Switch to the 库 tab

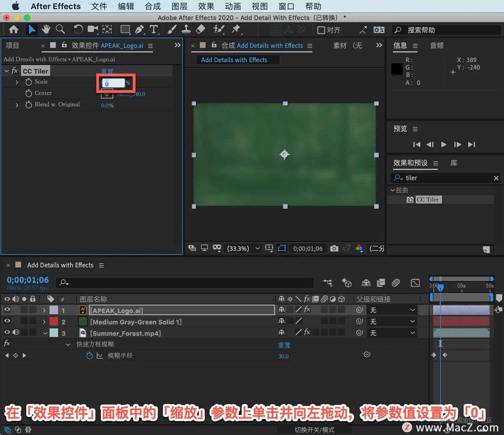(x=454, y=163)
